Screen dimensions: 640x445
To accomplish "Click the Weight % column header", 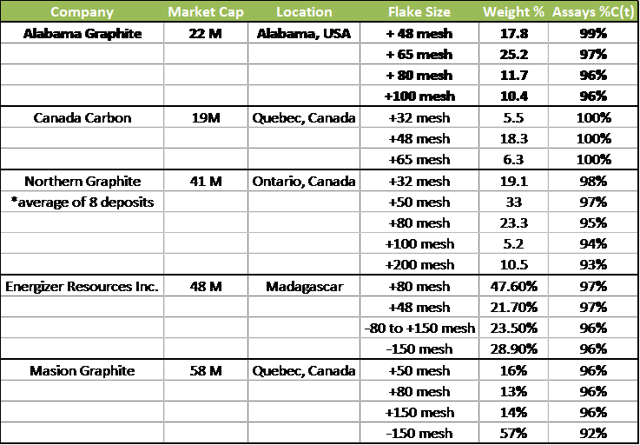I will [514, 13].
